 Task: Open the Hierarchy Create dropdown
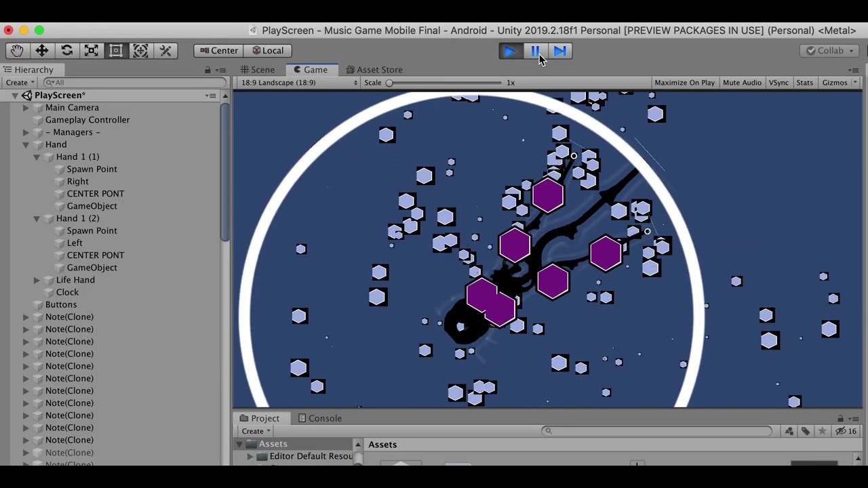(x=20, y=83)
